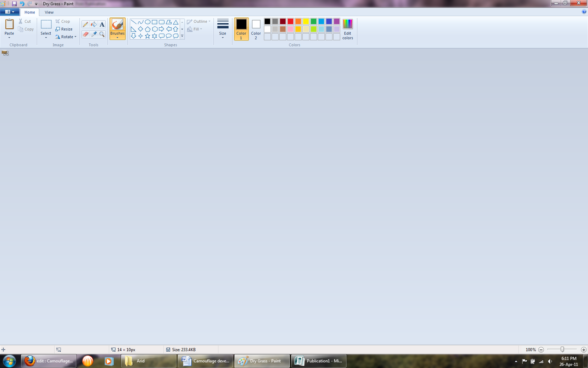Choose the Down arrow shape
Viewport: 588px width, 368px height.
pyautogui.click(x=134, y=36)
